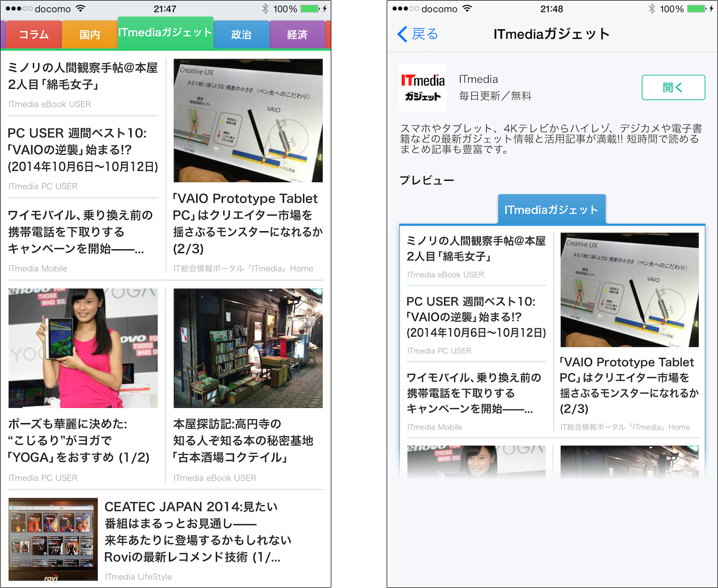Tap preview article ワイモバイル、乗り換え前の
Viewport: 718px width, 588px height.
pos(474,393)
